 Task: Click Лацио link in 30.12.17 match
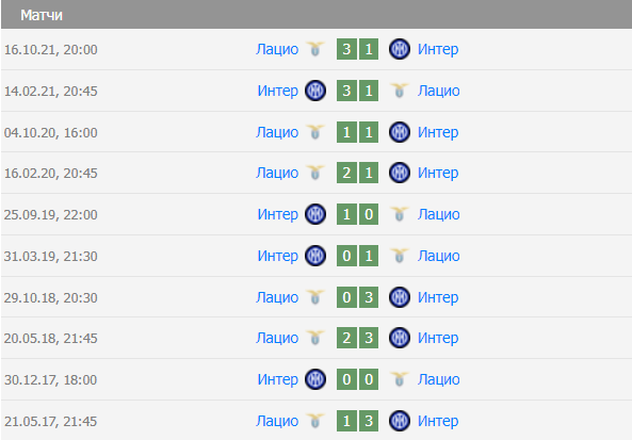click(439, 379)
